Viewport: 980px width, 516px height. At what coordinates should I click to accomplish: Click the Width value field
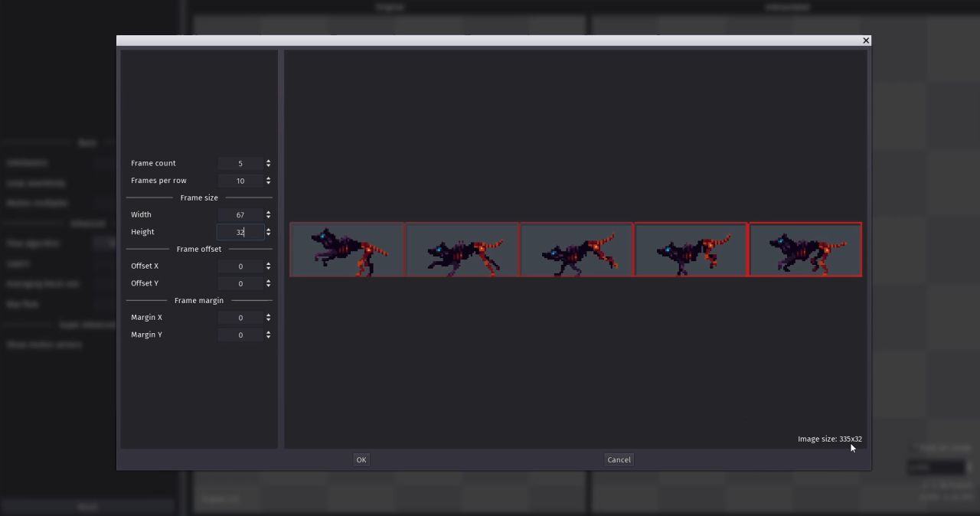[x=240, y=214]
